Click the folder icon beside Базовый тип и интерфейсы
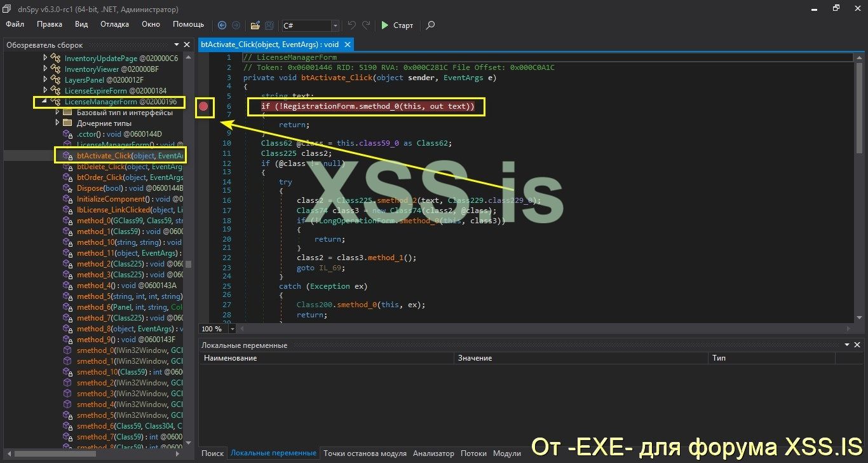The image size is (868, 463). click(67, 112)
